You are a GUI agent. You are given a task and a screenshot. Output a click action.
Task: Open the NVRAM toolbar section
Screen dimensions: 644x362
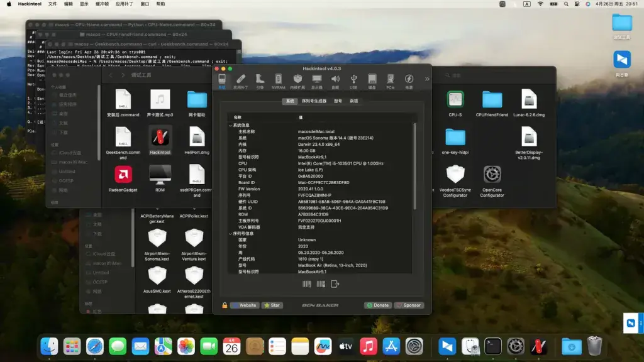278,81
